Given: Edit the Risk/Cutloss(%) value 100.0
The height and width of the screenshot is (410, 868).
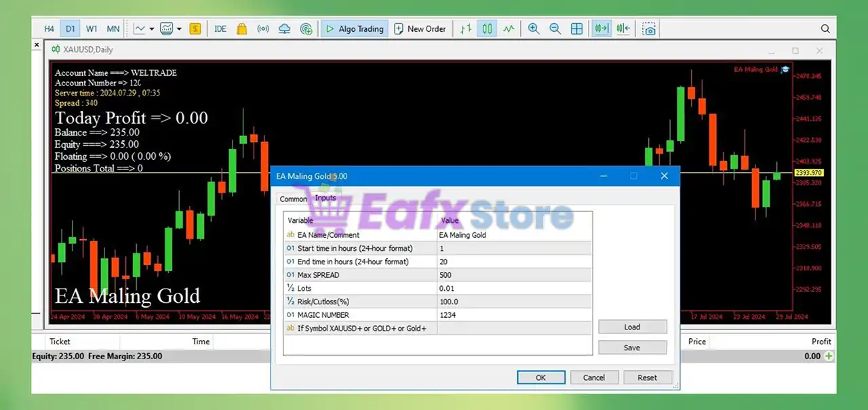Looking at the screenshot, I should [x=514, y=302].
